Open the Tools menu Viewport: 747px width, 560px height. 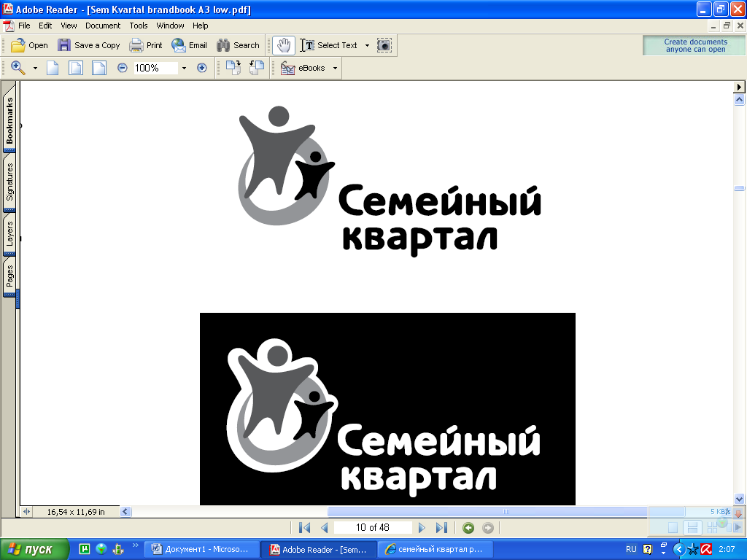click(x=139, y=26)
